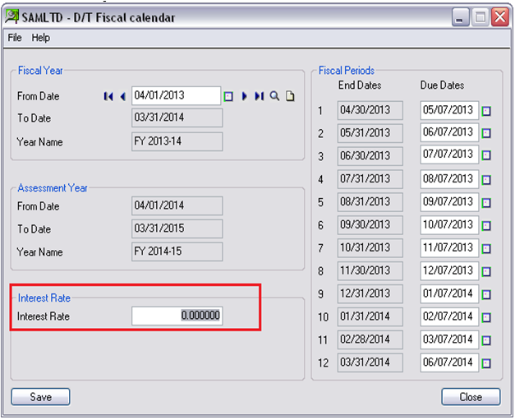Click Year Name value FY 2014-15
Screen dimensions: 515x420
177,252
